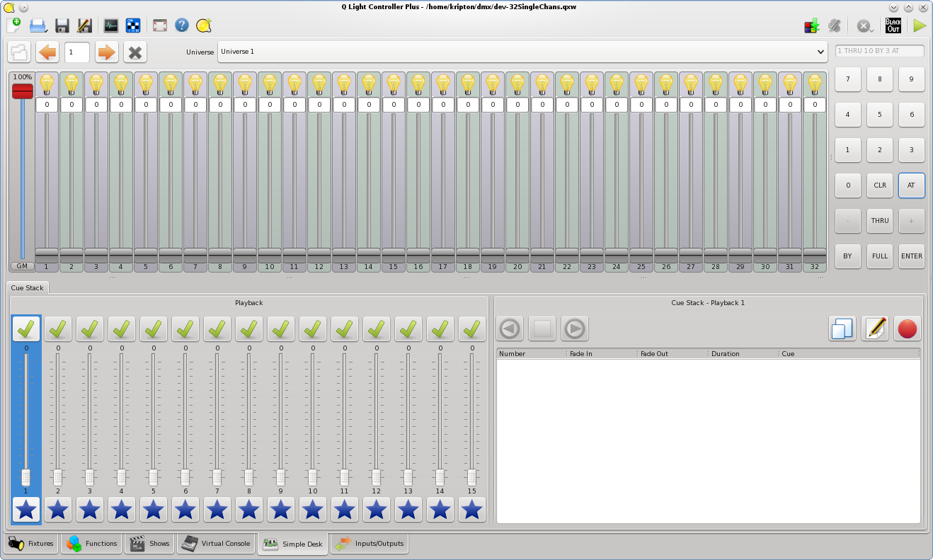Flash playback 1 star button
Viewport: 933px width, 560px height.
click(26, 510)
